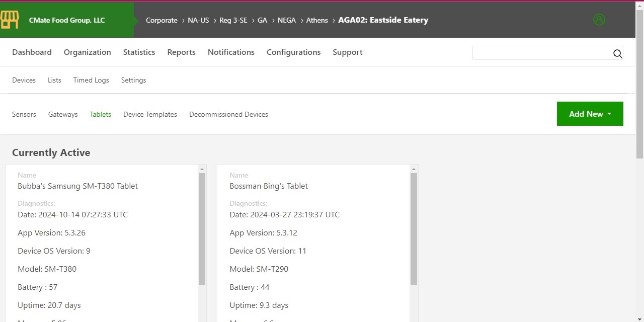Switch to the Sensors tab
The width and height of the screenshot is (644, 322).
pos(24,115)
